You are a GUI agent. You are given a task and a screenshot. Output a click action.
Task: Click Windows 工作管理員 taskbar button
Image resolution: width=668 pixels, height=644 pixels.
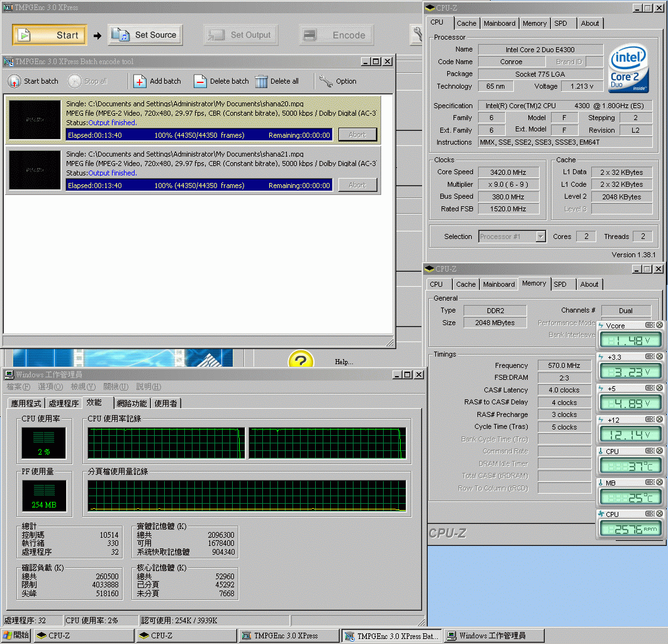(x=494, y=635)
